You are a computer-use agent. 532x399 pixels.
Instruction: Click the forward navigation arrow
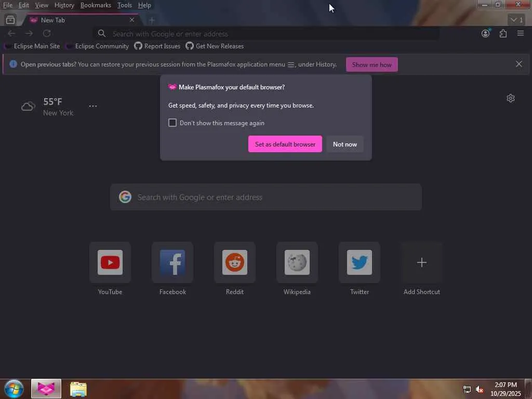29,33
